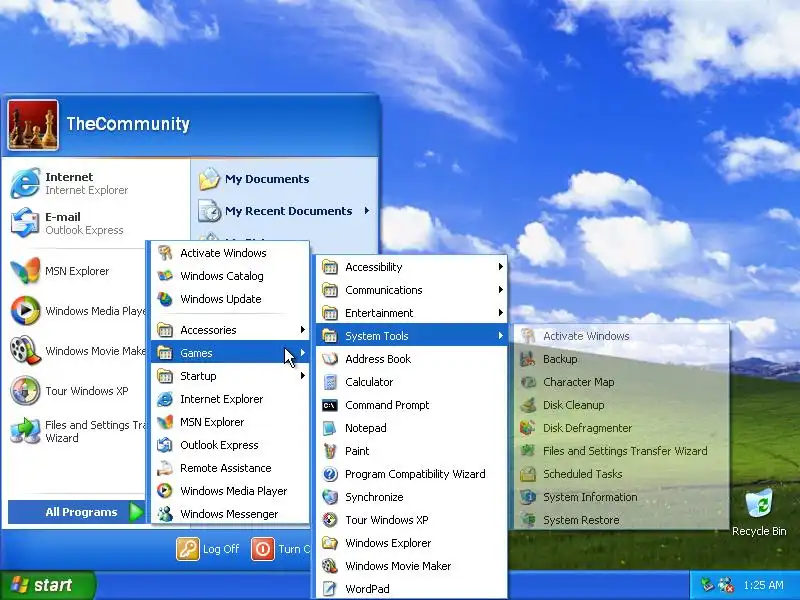Click the Paint brushes icon

click(x=330, y=451)
